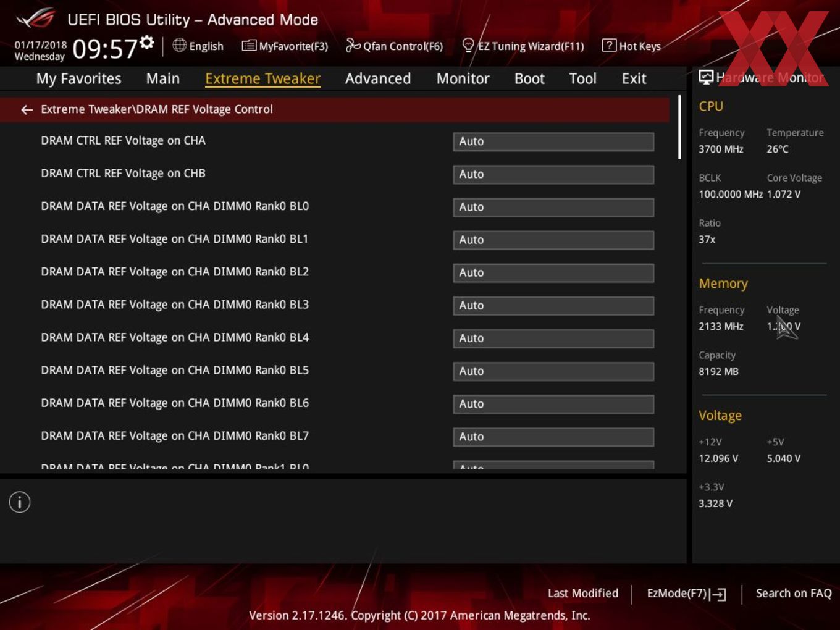Image resolution: width=840 pixels, height=630 pixels.
Task: Open Search on FAQ
Action: click(x=794, y=593)
